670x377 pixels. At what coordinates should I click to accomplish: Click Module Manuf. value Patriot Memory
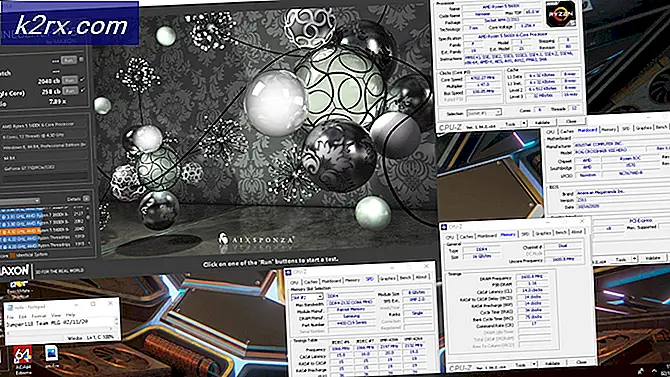[350, 309]
